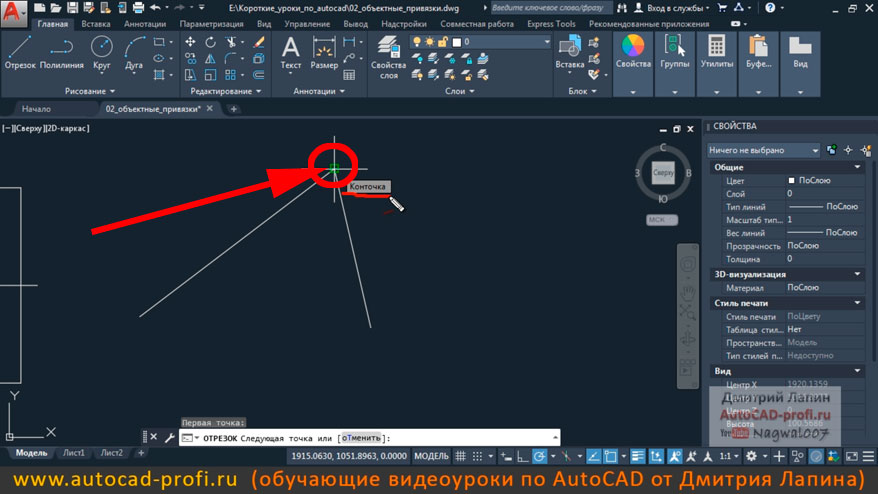Toggle polar tracking in status bar
The height and width of the screenshot is (494, 878).
[x=539, y=456]
